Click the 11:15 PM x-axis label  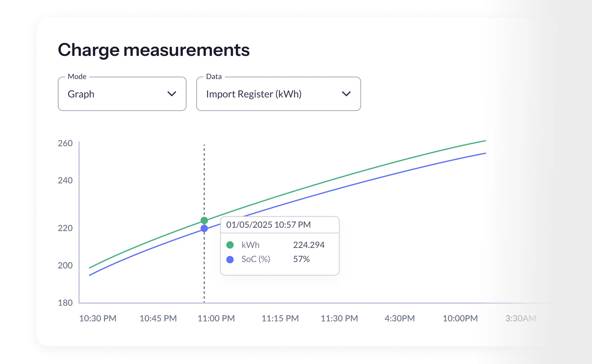[280, 318]
